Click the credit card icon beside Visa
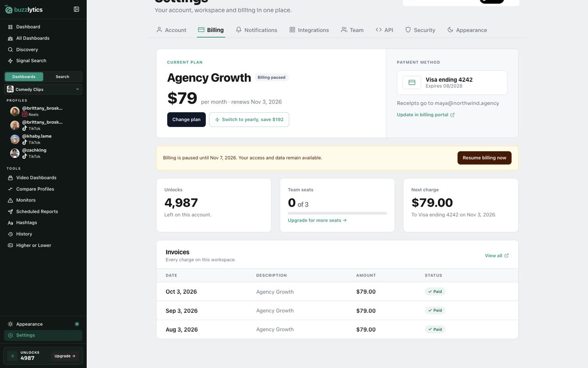The width and height of the screenshot is (588, 368). 412,82
